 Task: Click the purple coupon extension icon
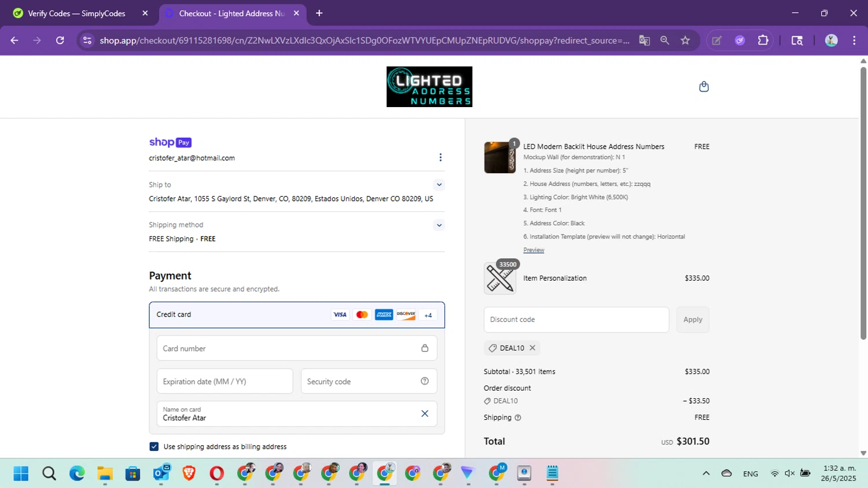pyautogui.click(x=740, y=41)
